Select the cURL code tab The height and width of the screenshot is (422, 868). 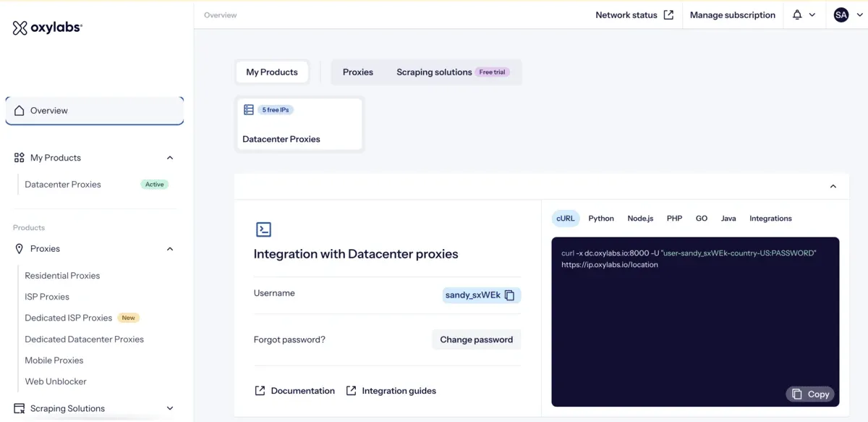point(566,218)
